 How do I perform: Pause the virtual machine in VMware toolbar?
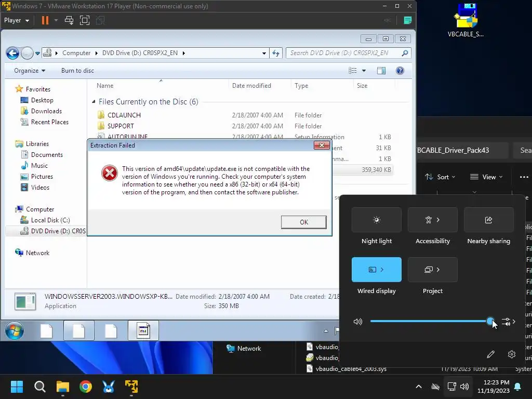(x=45, y=20)
